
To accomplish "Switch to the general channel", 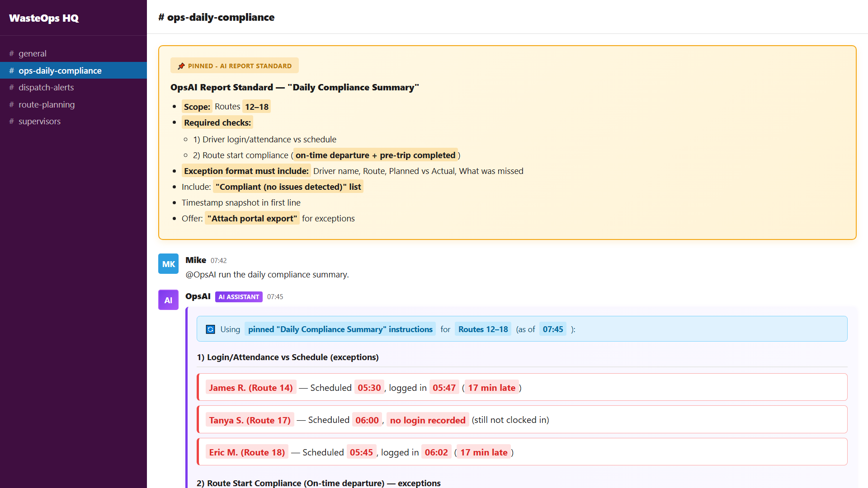I will (x=33, y=53).
